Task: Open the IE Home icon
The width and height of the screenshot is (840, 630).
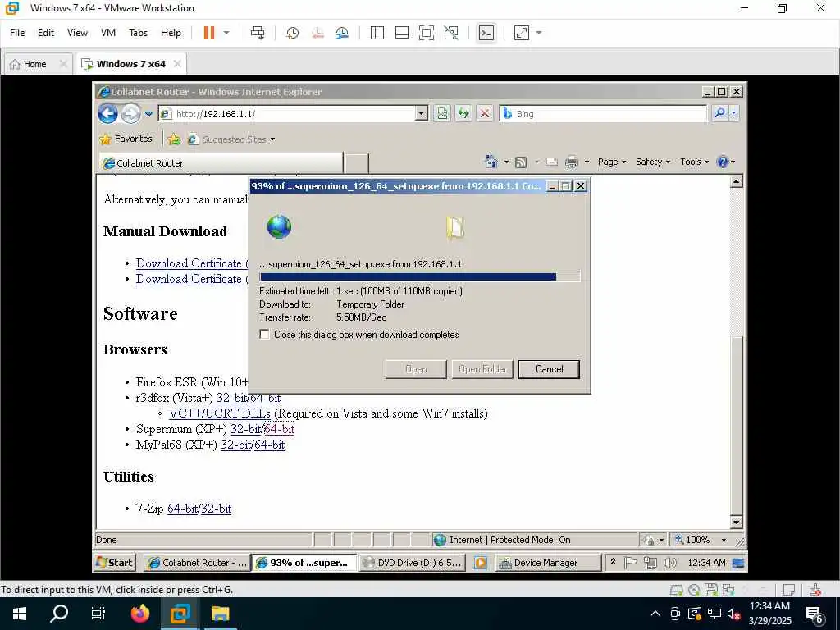Action: tap(491, 162)
